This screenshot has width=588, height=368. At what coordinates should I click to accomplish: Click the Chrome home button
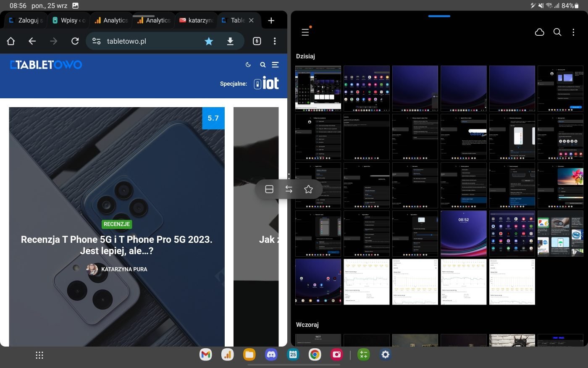click(11, 41)
